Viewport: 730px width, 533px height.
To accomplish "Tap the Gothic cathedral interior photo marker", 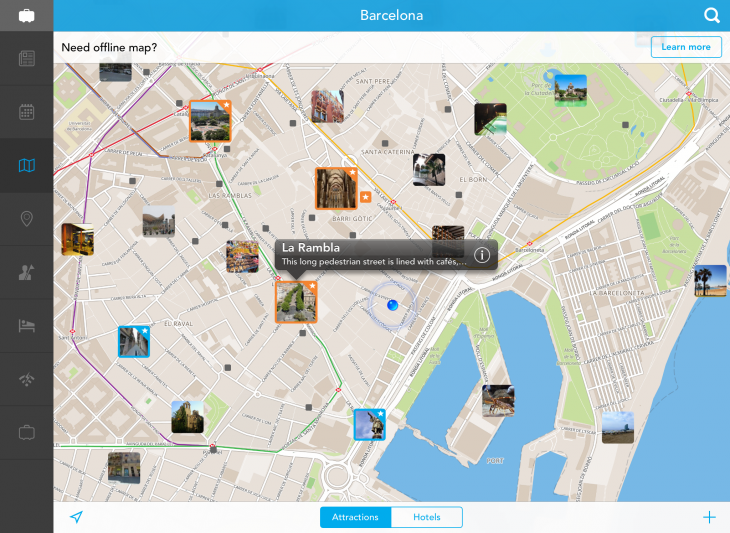I will pyautogui.click(x=335, y=188).
